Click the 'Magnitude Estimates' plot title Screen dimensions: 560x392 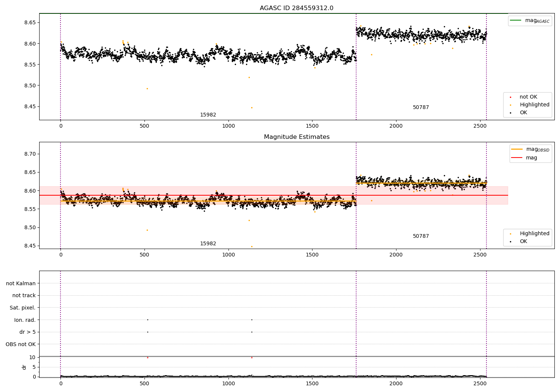pyautogui.click(x=296, y=137)
